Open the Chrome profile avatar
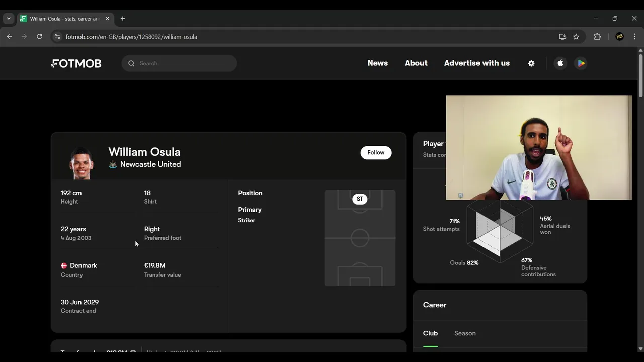644x362 pixels. pos(620,37)
